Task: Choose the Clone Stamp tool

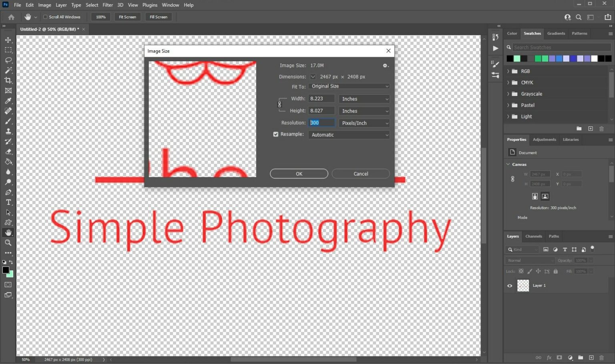Action: pyautogui.click(x=8, y=131)
